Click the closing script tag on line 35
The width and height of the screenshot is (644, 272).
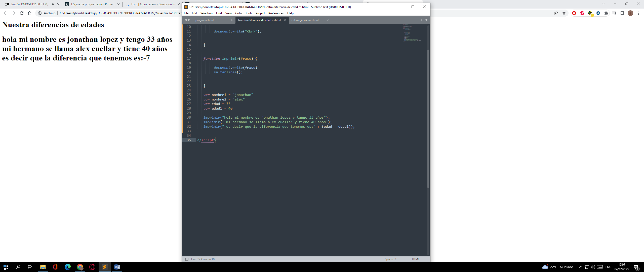(207, 140)
